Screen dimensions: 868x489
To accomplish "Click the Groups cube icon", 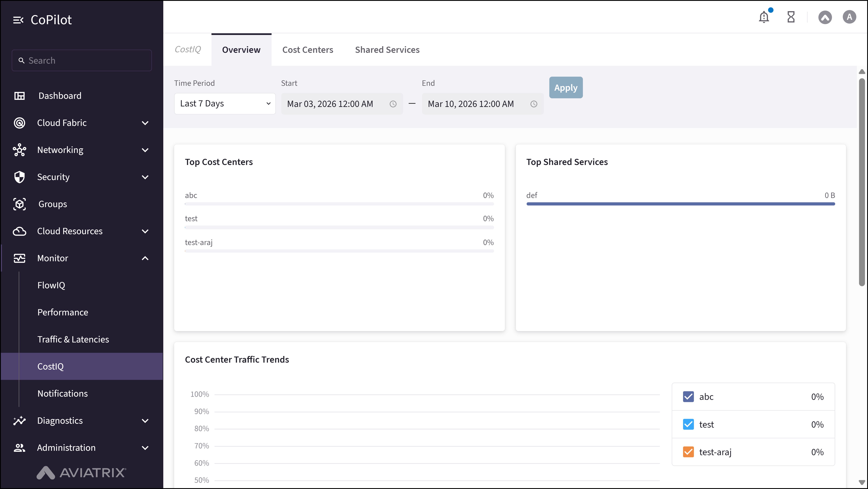I will click(19, 204).
